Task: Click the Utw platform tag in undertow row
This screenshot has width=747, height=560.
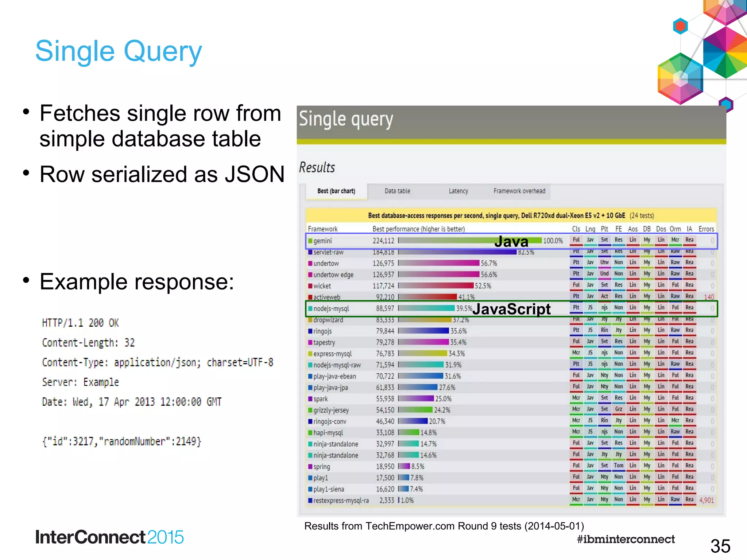Action: [604, 263]
